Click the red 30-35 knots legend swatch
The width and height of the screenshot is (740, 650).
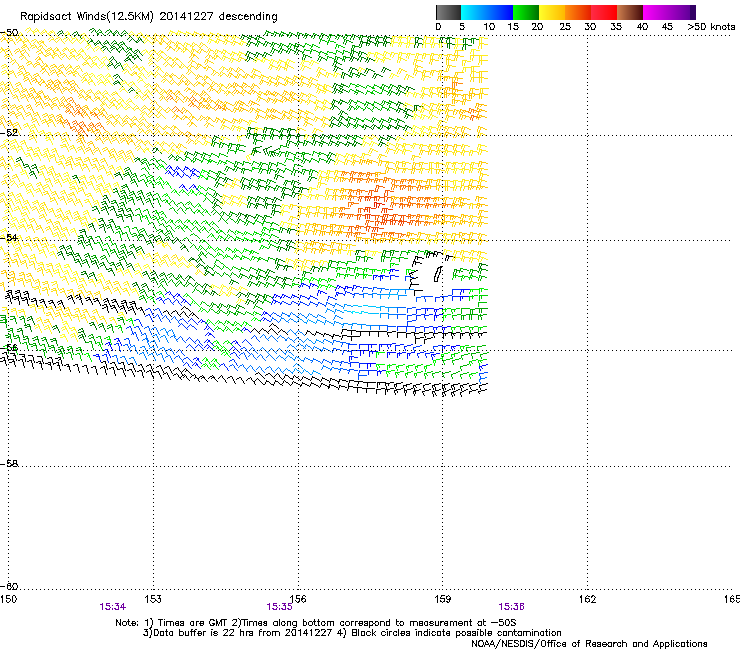tap(604, 12)
